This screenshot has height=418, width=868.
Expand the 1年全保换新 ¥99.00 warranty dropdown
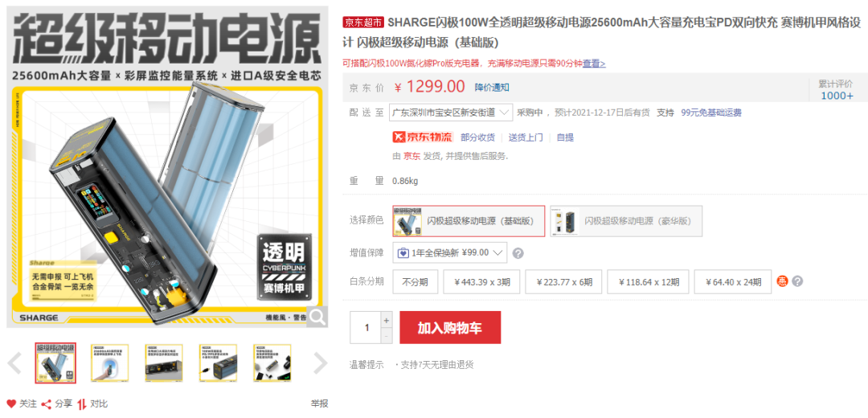pyautogui.click(x=449, y=252)
